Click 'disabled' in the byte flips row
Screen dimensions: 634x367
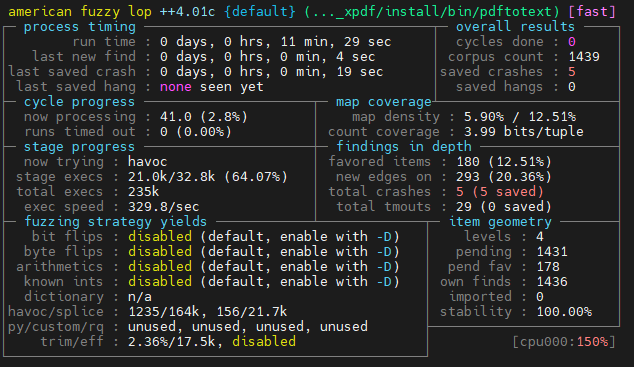click(160, 251)
